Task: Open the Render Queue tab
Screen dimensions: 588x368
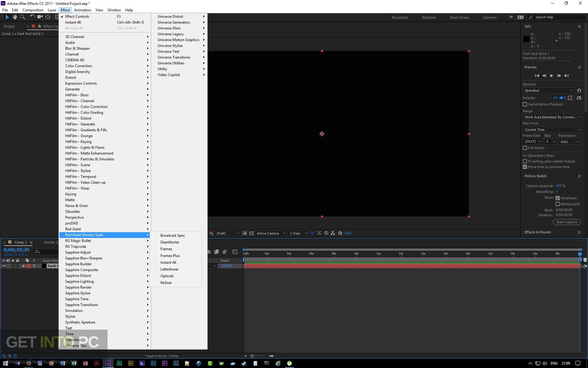Action: tap(51, 242)
